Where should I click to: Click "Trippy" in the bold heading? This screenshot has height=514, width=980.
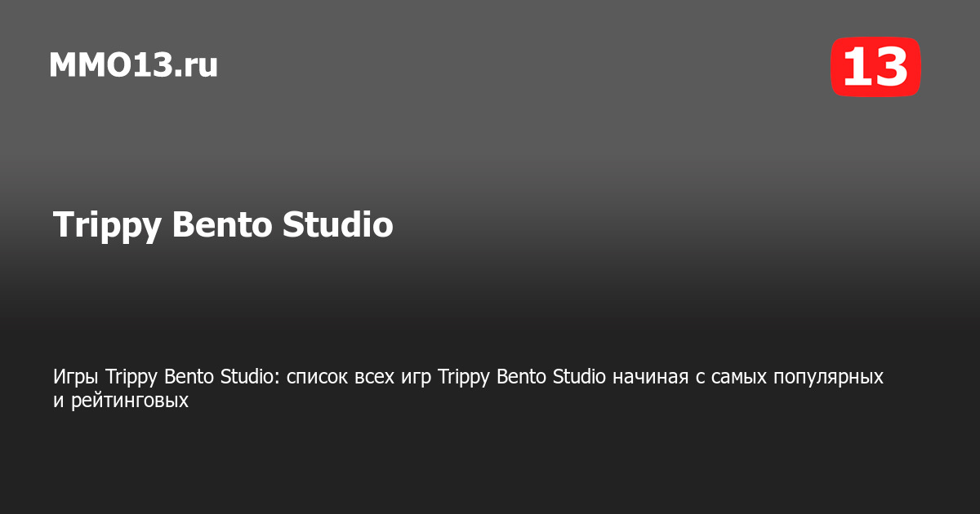(107, 226)
